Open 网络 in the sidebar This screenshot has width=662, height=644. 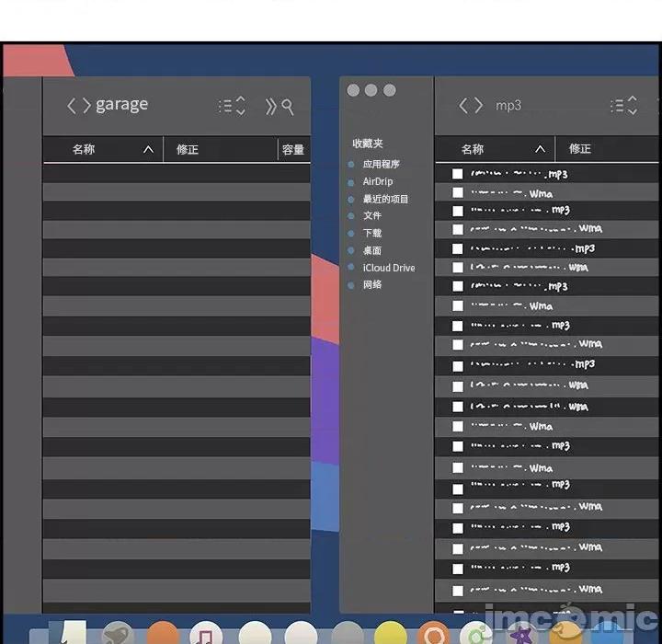point(372,284)
